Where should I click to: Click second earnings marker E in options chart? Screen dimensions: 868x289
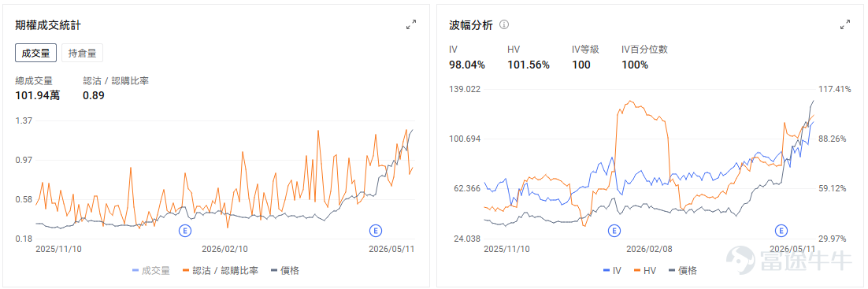(376, 230)
